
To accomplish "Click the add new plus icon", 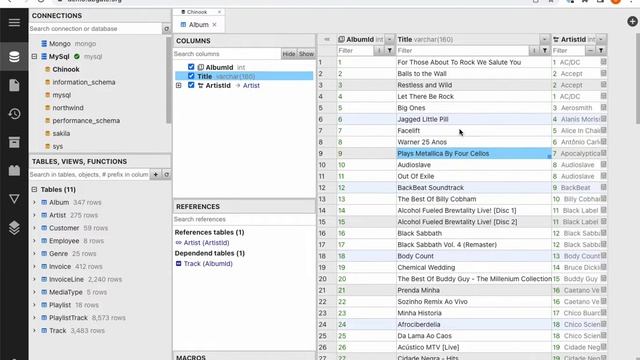I will pyautogui.click(x=632, y=21).
